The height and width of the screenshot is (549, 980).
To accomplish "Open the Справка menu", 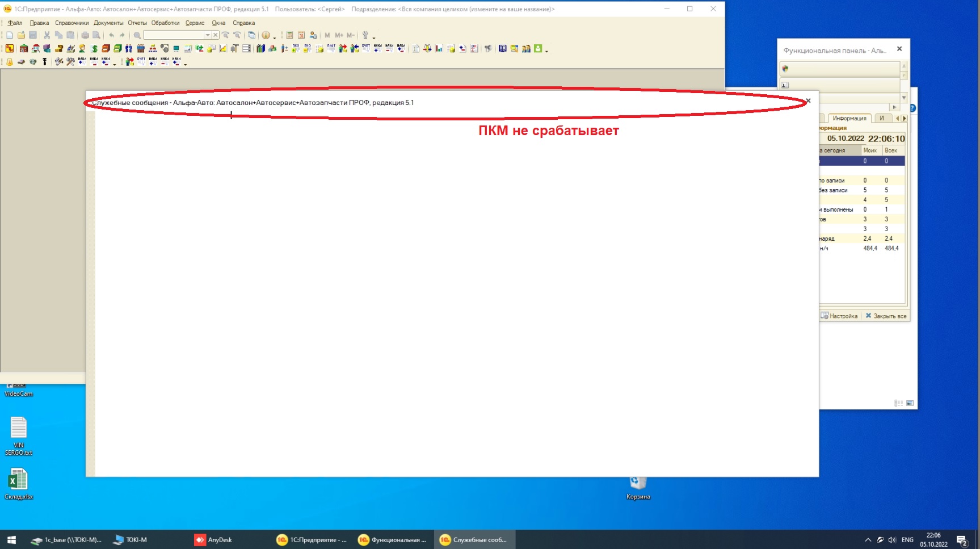I will [x=243, y=23].
